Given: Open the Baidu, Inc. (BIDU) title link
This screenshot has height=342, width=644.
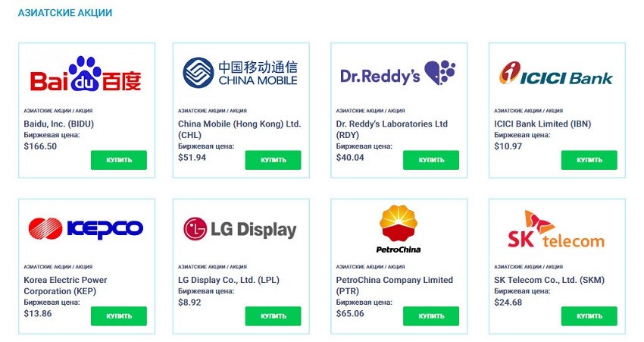Looking at the screenshot, I should [59, 124].
